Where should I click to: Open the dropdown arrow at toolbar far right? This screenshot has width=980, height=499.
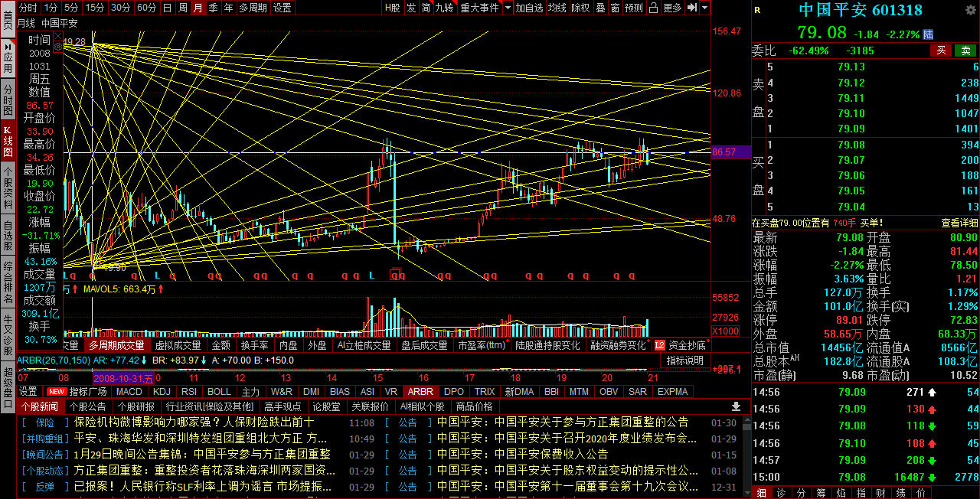pyautogui.click(x=704, y=8)
